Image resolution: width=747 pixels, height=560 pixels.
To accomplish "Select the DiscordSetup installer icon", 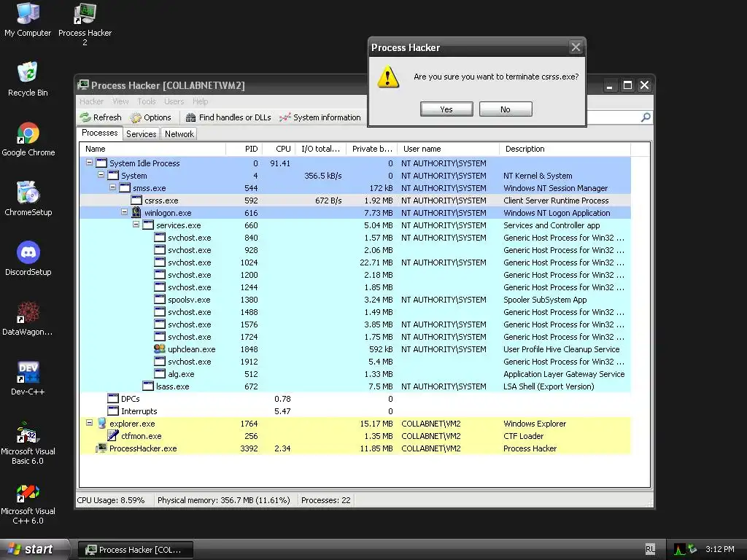I will pyautogui.click(x=28, y=258).
